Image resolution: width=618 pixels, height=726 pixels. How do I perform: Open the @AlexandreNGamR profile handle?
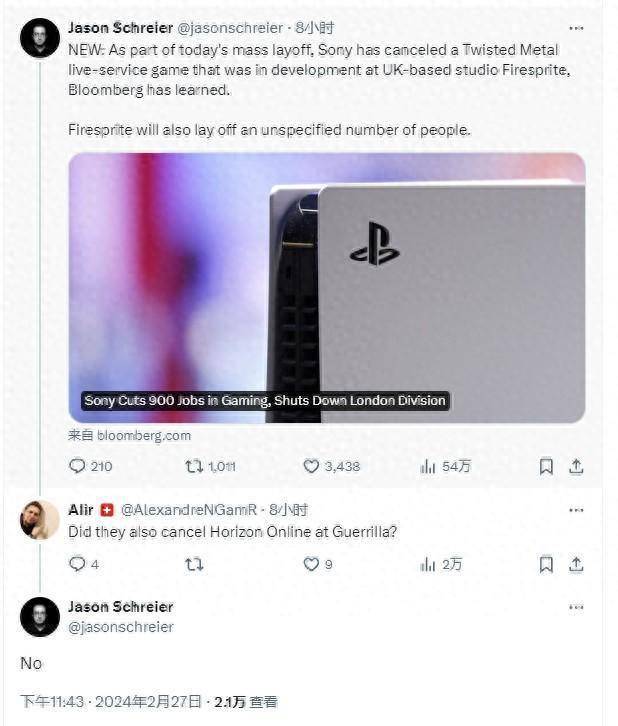coord(182,510)
